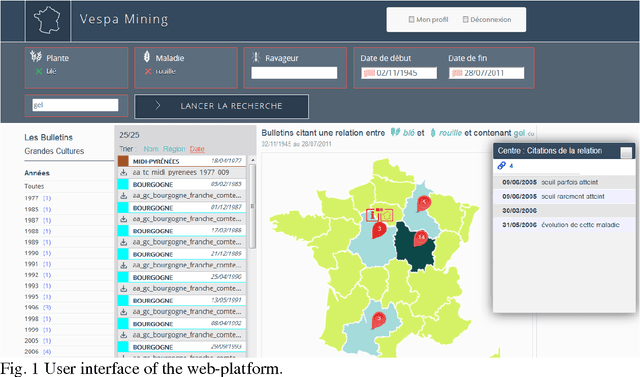
Task: Click cyan swatch beside BOURGOGNE 05/02/1985
Action: click(123, 184)
